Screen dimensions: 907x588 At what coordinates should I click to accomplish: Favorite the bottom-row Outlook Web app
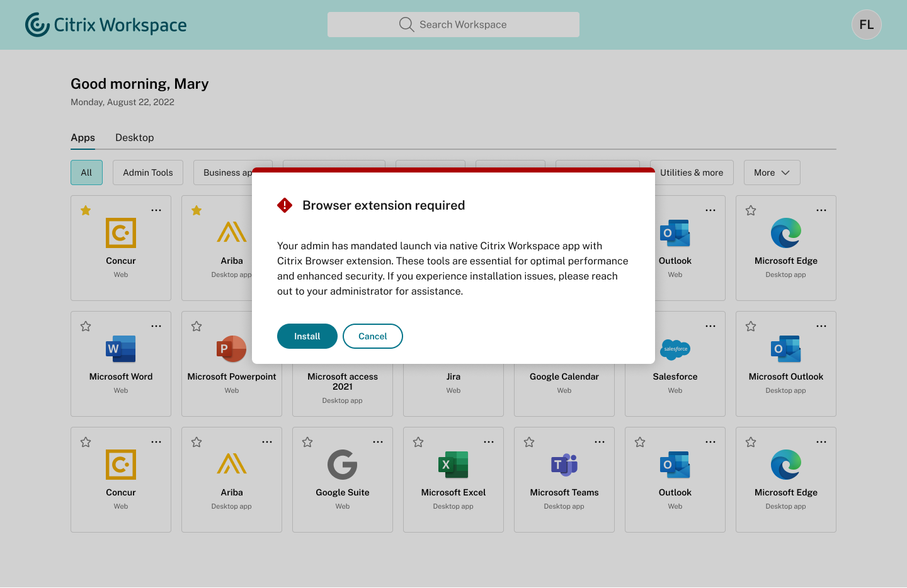[640, 442]
